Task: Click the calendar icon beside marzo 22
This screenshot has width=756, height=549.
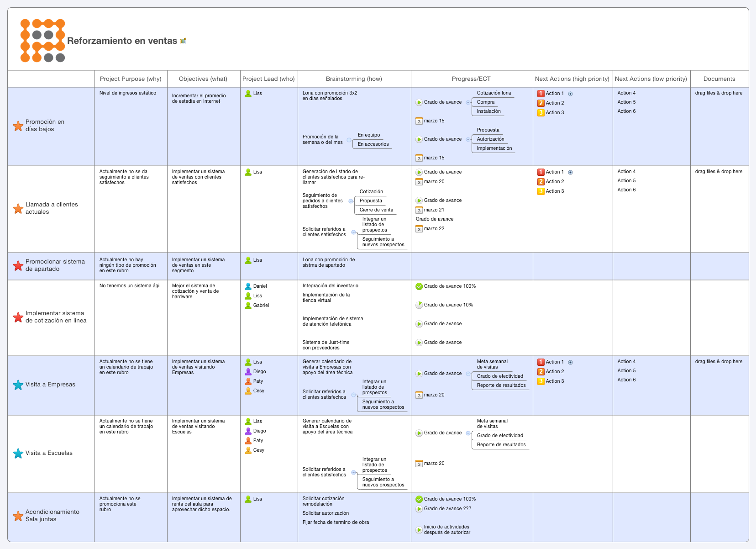Action: [419, 229]
